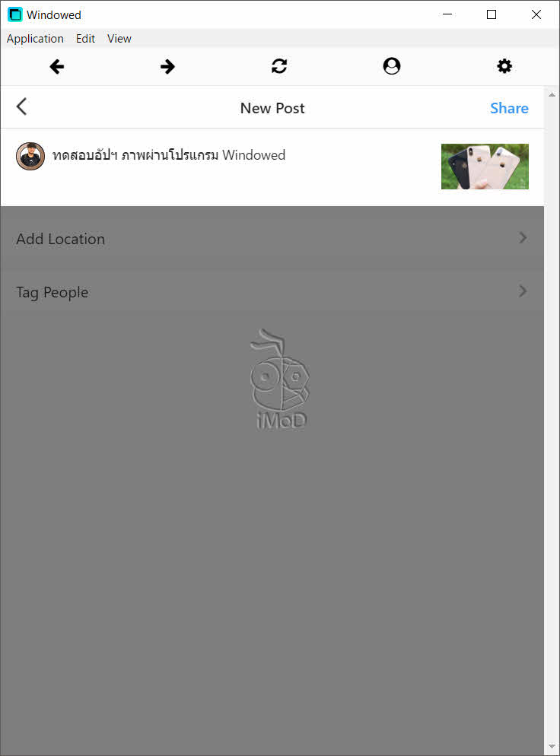The width and height of the screenshot is (560, 756).
Task: Select the iPhone photo thumbnail
Action: (485, 167)
